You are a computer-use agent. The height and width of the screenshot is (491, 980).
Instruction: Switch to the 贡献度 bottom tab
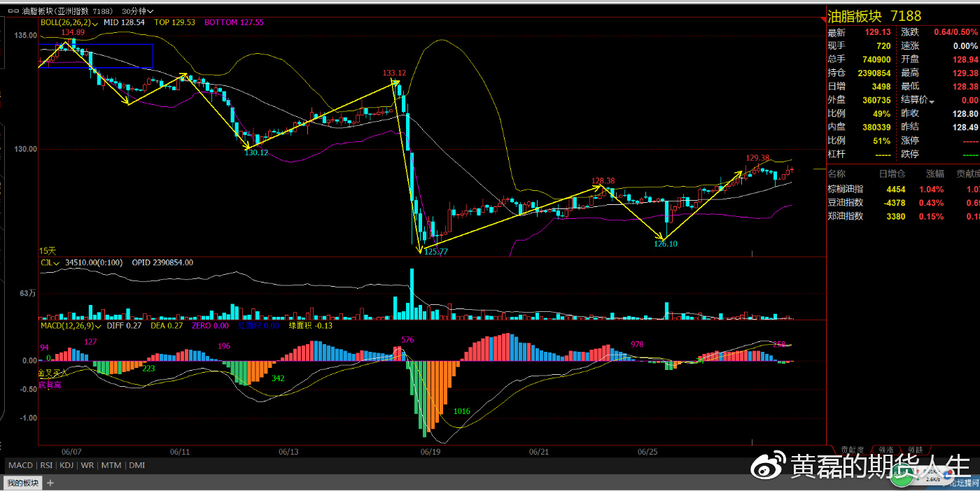pyautogui.click(x=852, y=450)
